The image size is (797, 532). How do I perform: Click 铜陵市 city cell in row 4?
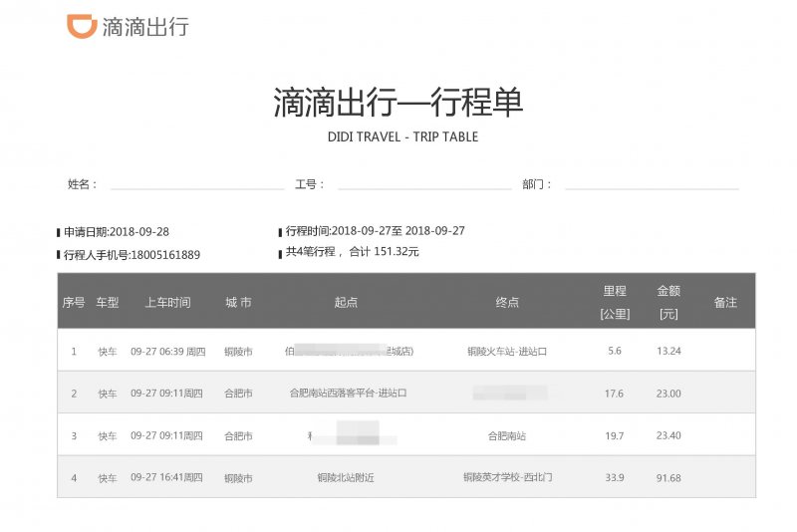(x=238, y=478)
